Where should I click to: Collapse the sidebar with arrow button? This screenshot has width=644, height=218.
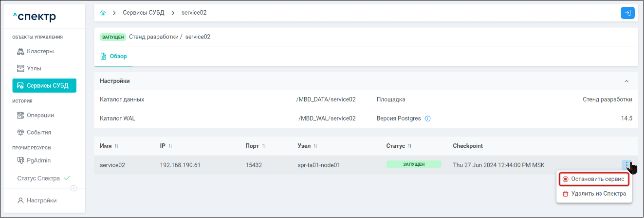pyautogui.click(x=74, y=188)
